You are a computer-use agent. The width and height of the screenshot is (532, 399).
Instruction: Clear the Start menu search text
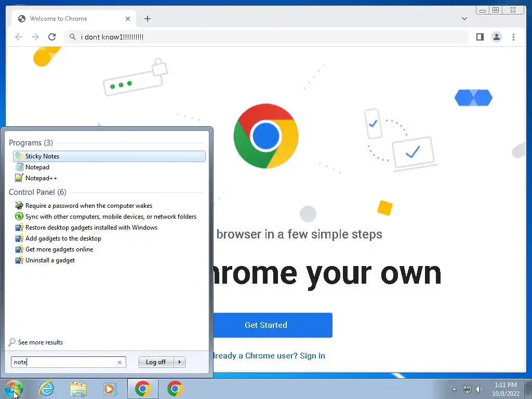[119, 362]
